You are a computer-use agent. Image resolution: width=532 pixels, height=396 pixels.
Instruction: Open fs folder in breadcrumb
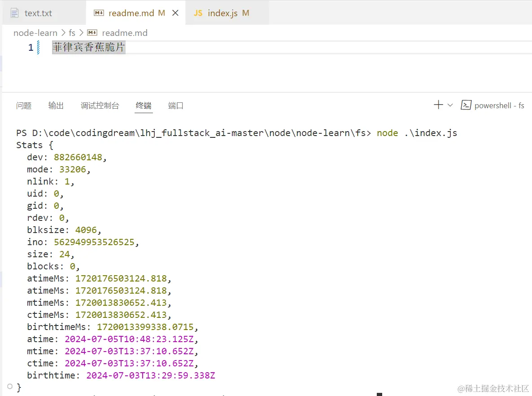(72, 33)
